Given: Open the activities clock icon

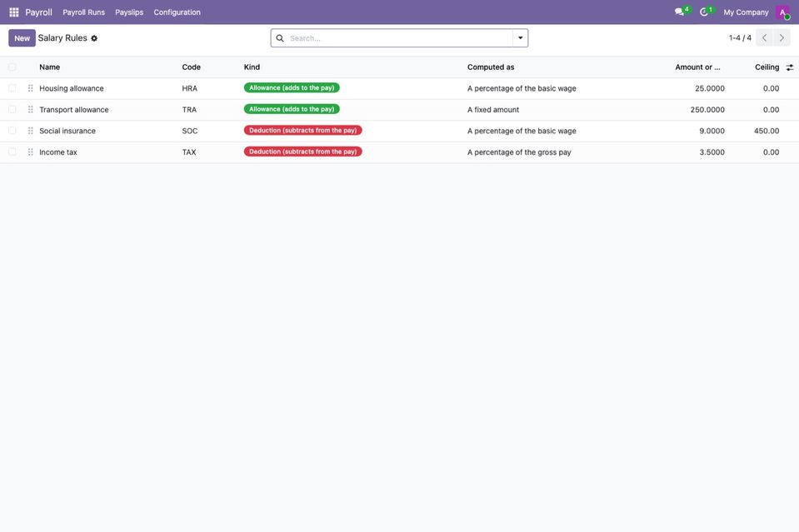Looking at the screenshot, I should [x=704, y=12].
